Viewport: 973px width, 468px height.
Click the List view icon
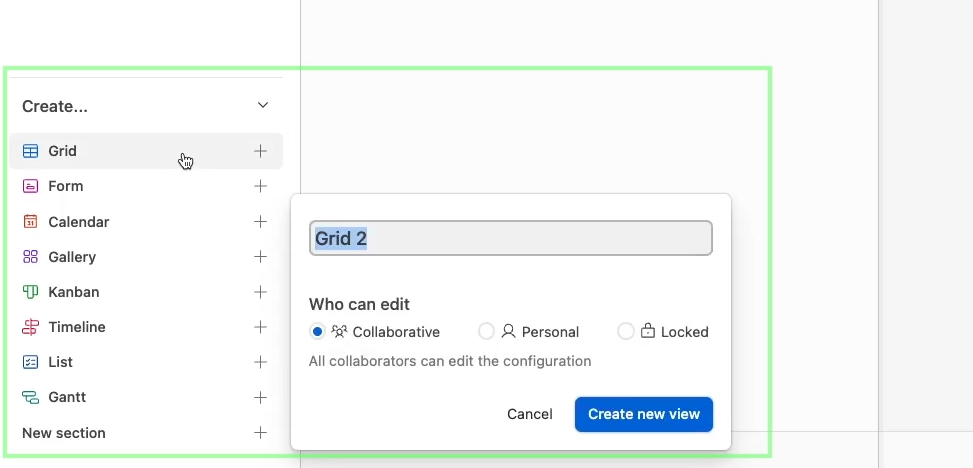pos(30,362)
